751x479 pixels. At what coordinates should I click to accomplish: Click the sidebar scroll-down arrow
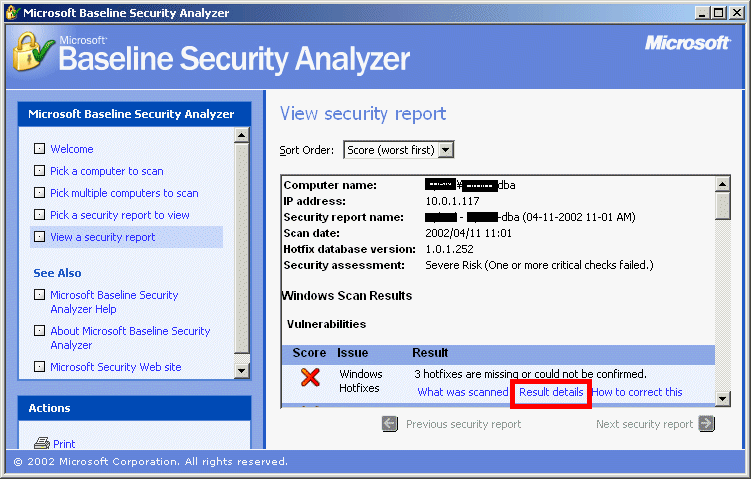pyautogui.click(x=241, y=370)
